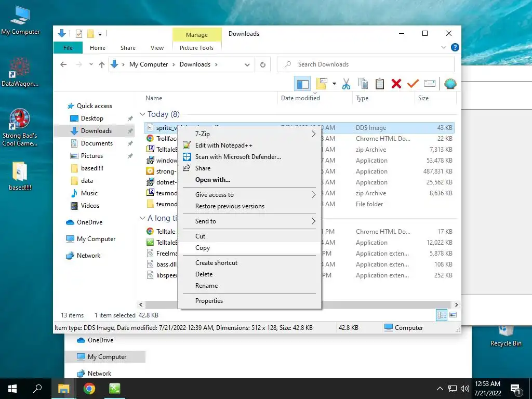Click the quick access Properties checkmark icon
Screen dimensions: 532x399
pyautogui.click(x=79, y=34)
